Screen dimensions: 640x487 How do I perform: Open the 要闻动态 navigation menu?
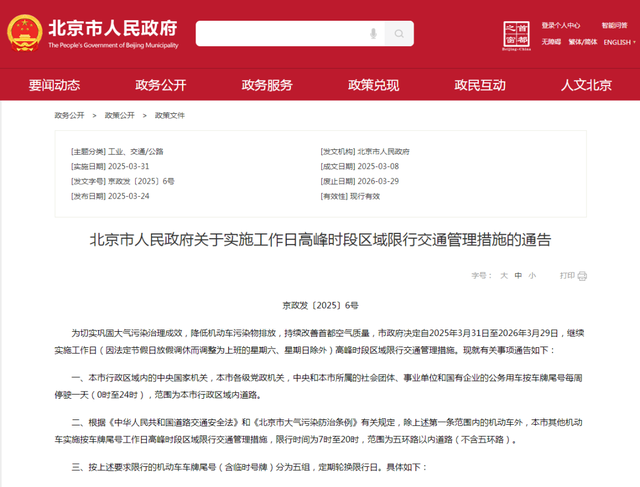(54, 85)
